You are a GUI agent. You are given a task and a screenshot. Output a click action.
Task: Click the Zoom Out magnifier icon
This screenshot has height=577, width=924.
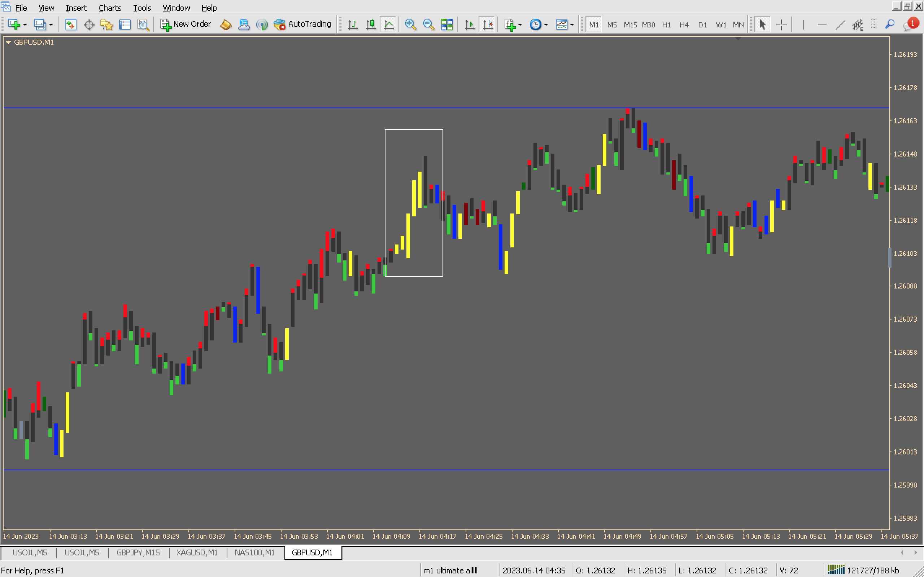coord(428,25)
